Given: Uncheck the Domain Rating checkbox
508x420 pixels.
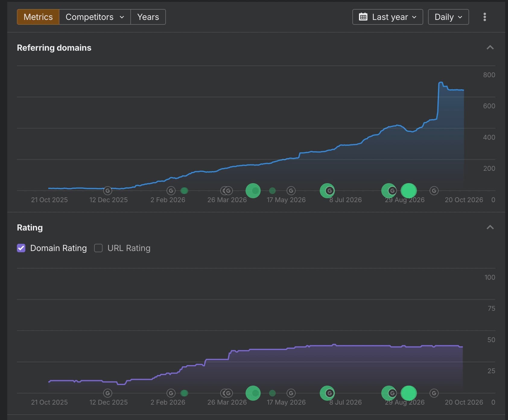Looking at the screenshot, I should [21, 248].
